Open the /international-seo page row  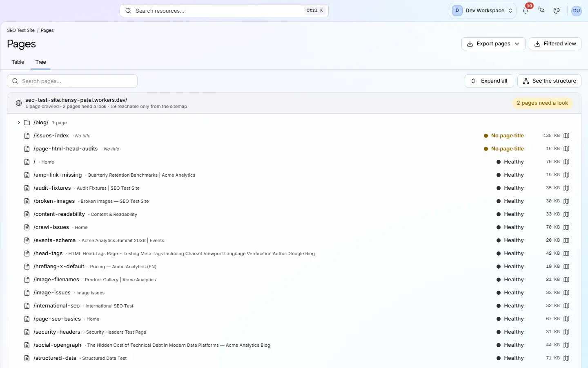(x=294, y=306)
